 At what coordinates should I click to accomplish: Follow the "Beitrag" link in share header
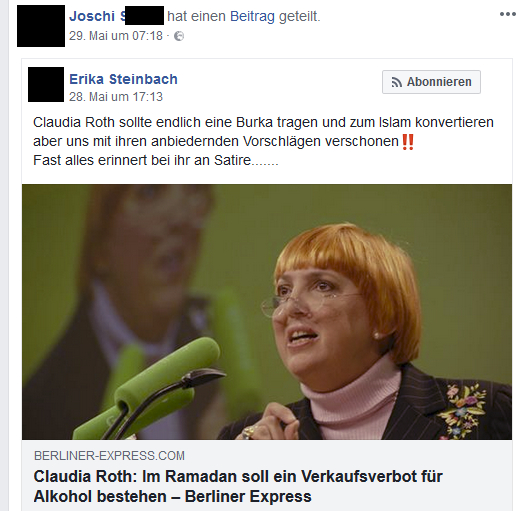pyautogui.click(x=252, y=16)
